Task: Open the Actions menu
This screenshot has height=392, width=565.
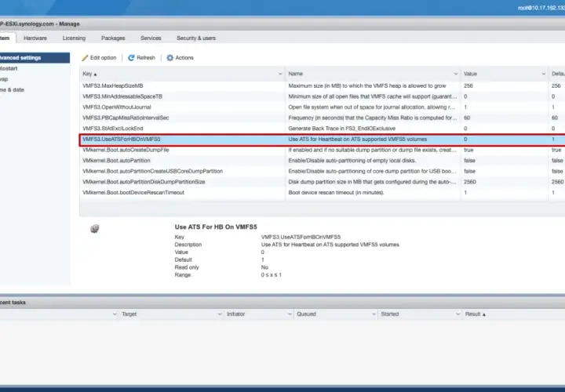Action: pyautogui.click(x=180, y=57)
